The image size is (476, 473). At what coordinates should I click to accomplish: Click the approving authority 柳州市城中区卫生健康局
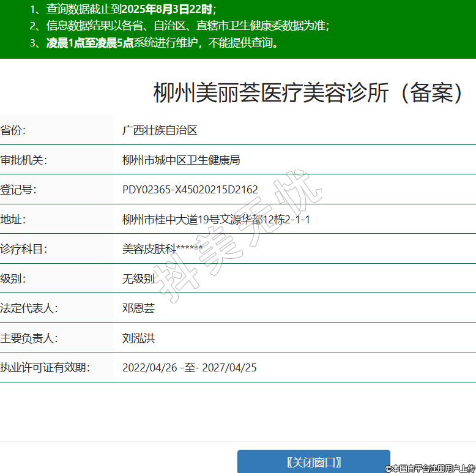coord(181,160)
